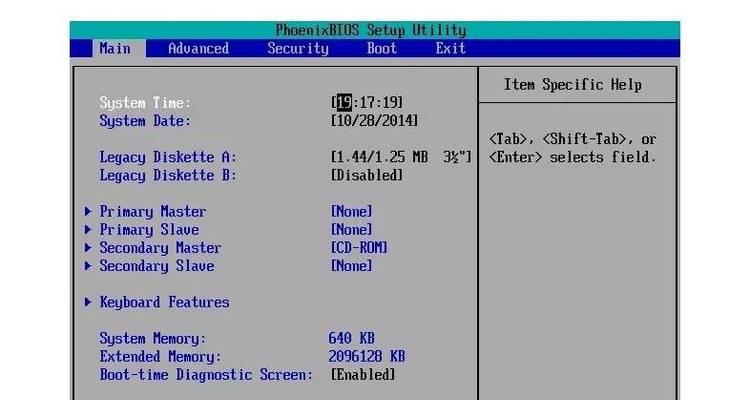Viewport: 750px width, 400px height.
Task: Click the 2096128 KB value
Action: coord(367,356)
